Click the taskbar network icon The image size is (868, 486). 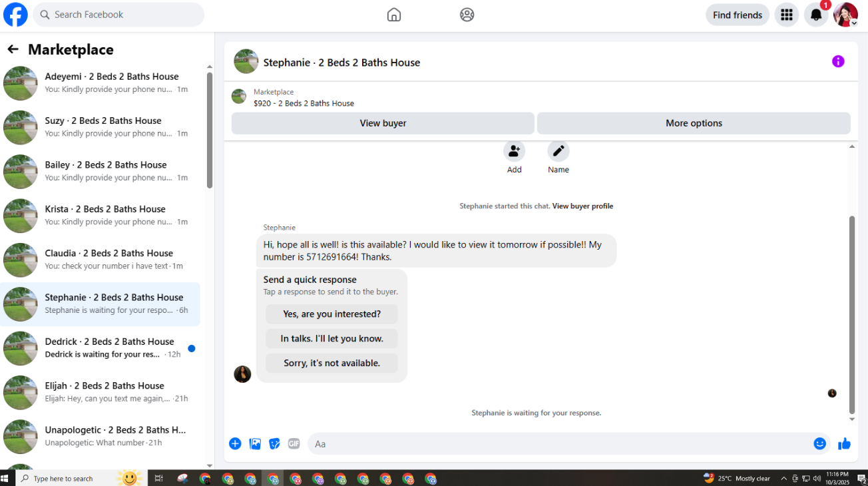806,478
